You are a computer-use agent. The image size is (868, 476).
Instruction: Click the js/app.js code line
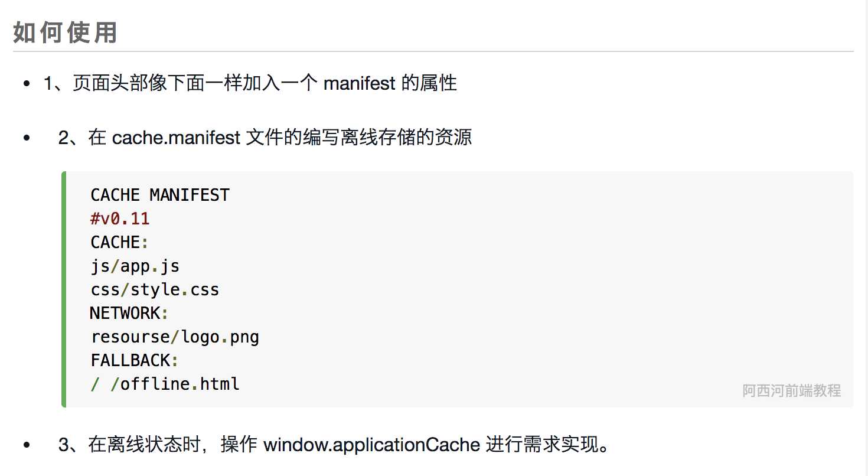tap(135, 266)
